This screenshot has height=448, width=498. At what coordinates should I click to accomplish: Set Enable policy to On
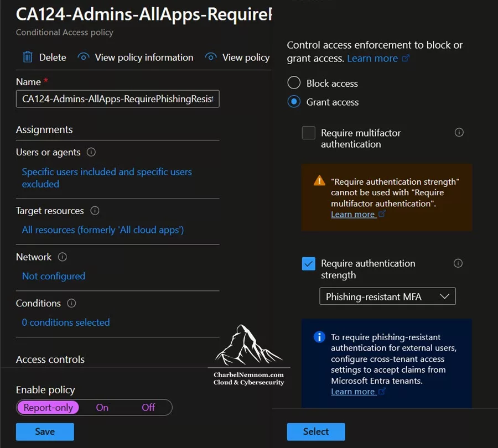pos(102,408)
